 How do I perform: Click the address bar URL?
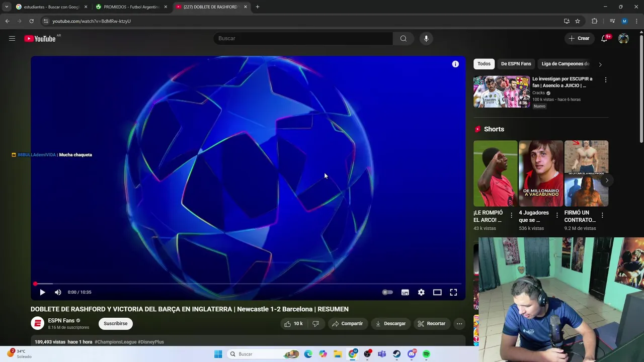91,21
